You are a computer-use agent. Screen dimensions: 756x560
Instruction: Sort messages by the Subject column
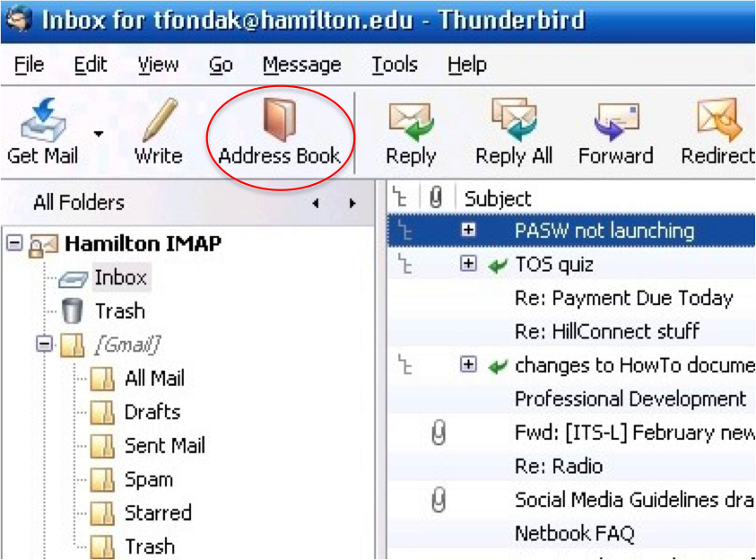click(498, 198)
